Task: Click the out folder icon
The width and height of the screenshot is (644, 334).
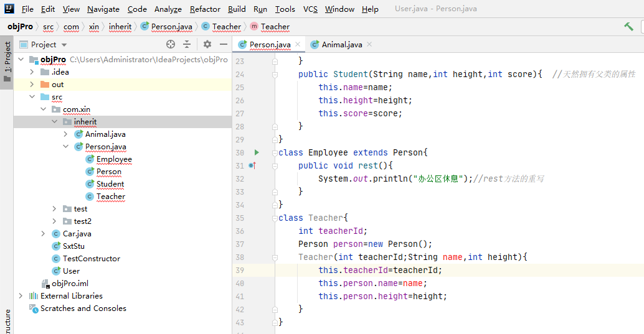Action: click(x=45, y=85)
